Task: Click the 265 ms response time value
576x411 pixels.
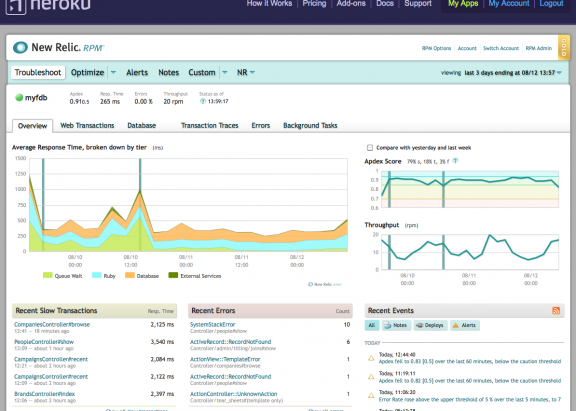Action: pyautogui.click(x=110, y=101)
